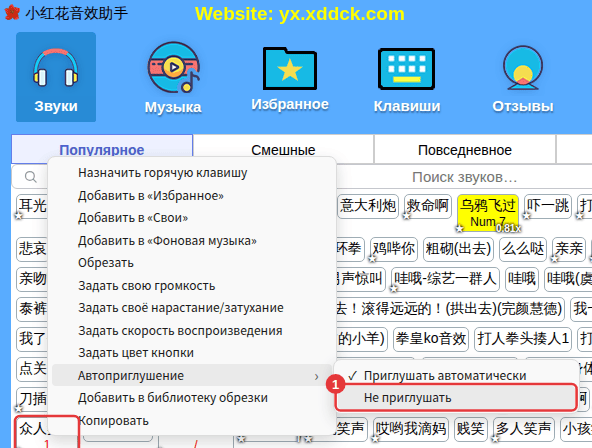
Task: Play the yellow 乌鸦飞过 Num 7 sound
Action: 487,212
